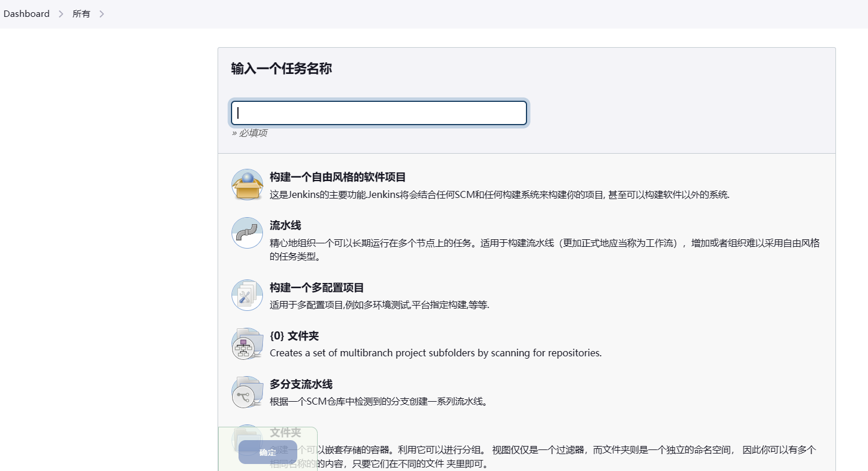The width and height of the screenshot is (868, 471).
Task: Click the {0} 文件夹 organization icon
Action: (247, 343)
